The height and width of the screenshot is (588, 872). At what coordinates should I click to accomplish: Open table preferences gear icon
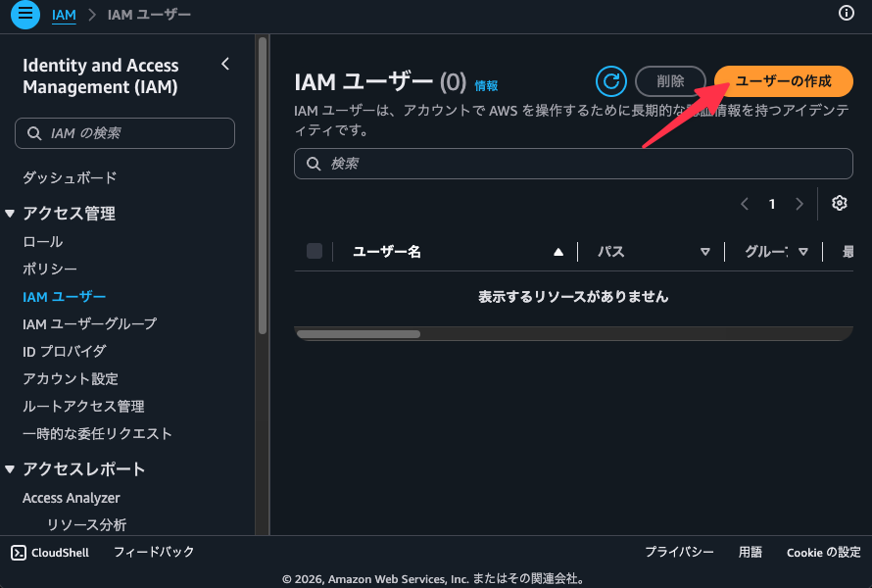click(840, 203)
